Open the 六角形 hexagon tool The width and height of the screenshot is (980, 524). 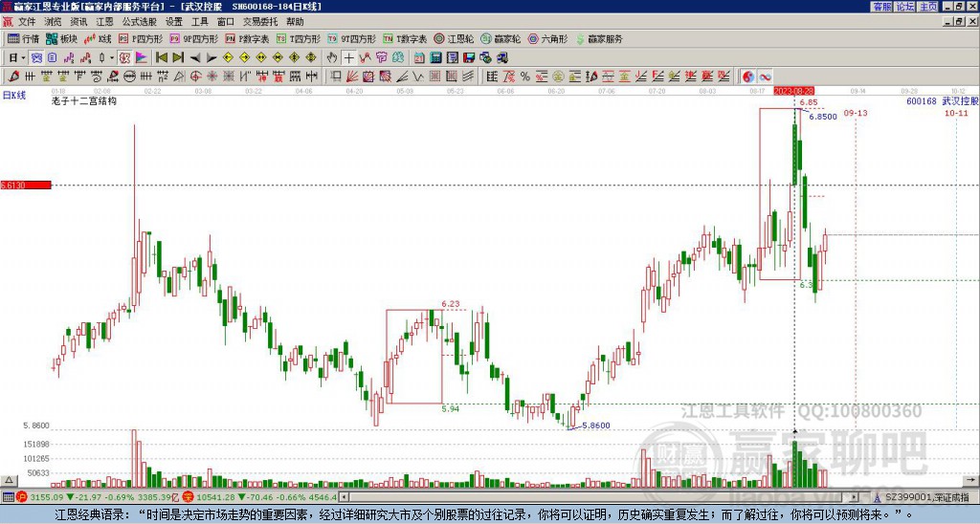click(x=548, y=38)
